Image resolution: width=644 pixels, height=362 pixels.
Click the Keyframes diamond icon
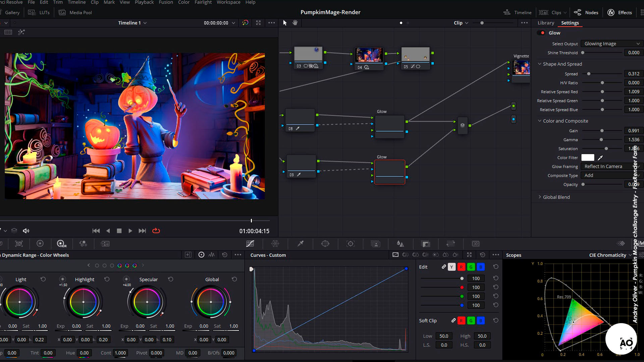(621, 243)
